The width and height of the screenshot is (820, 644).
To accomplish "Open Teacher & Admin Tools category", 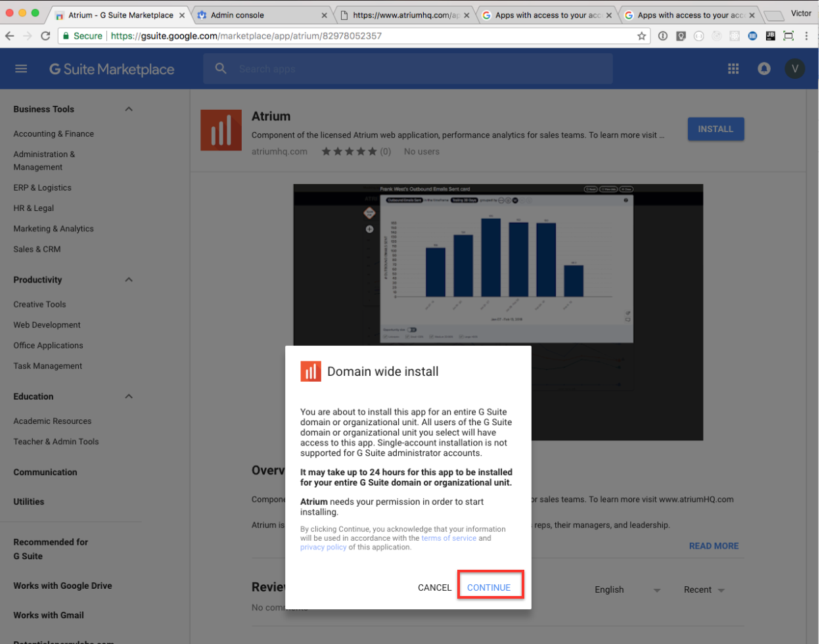I will pyautogui.click(x=56, y=442).
